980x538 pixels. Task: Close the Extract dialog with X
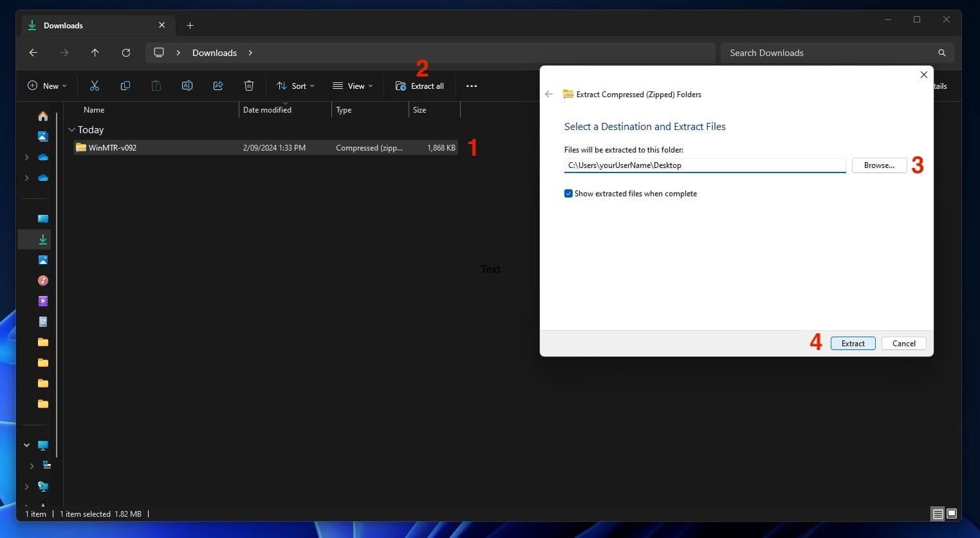click(x=923, y=75)
